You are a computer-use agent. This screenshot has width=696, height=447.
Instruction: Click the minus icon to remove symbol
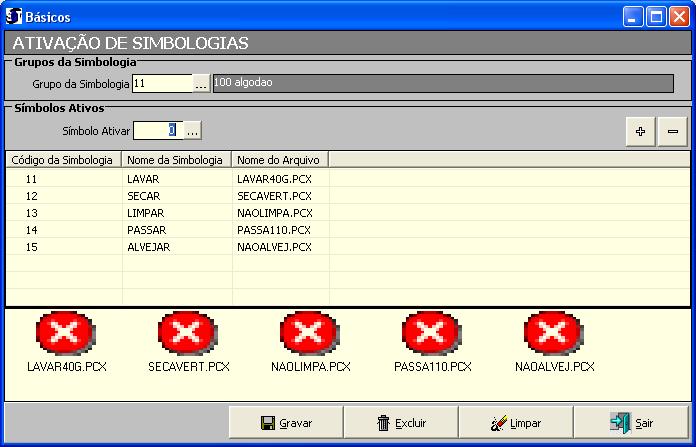coord(673,132)
